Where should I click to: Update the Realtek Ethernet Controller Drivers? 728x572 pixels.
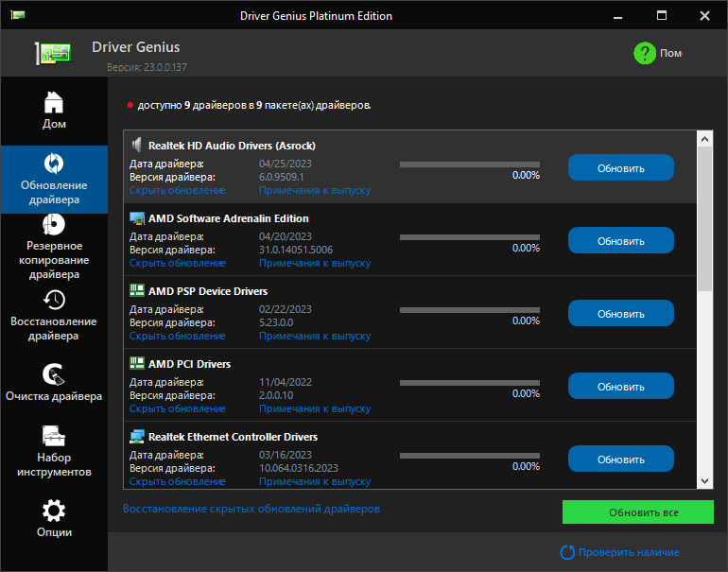tap(621, 459)
